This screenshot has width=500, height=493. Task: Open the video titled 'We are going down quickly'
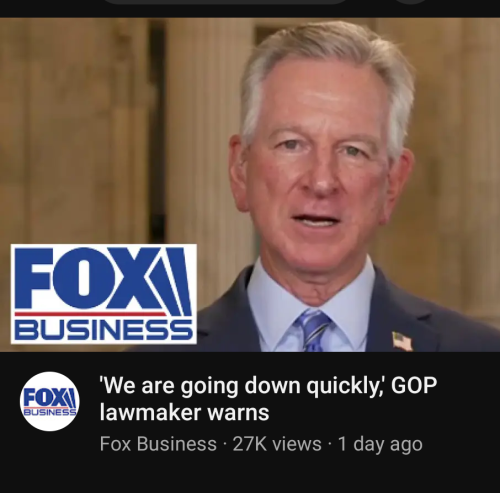tap(268, 399)
